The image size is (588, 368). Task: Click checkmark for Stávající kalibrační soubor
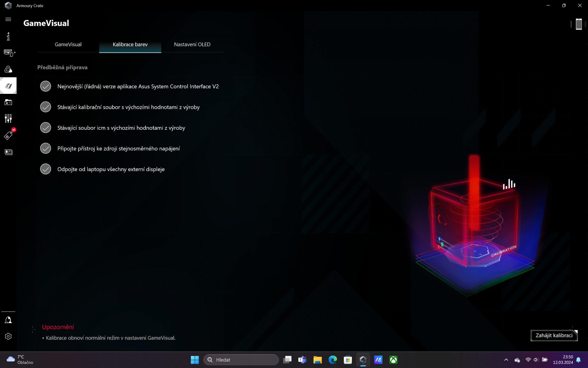pyautogui.click(x=46, y=107)
